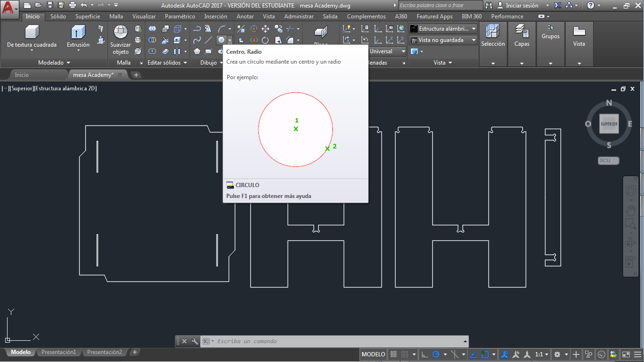The width and height of the screenshot is (644, 362).
Task: Click the Plot printer quick access icon
Action: pos(72,5)
